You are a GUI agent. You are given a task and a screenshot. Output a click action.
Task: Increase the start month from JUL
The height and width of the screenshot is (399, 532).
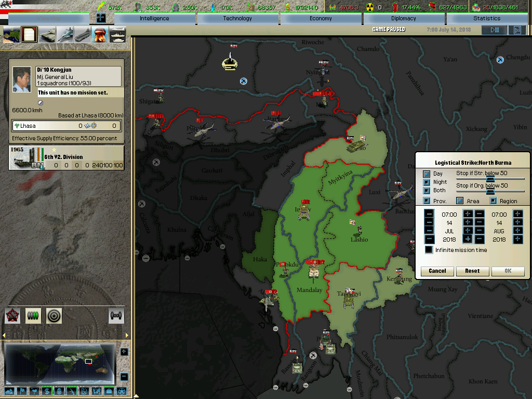point(468,231)
